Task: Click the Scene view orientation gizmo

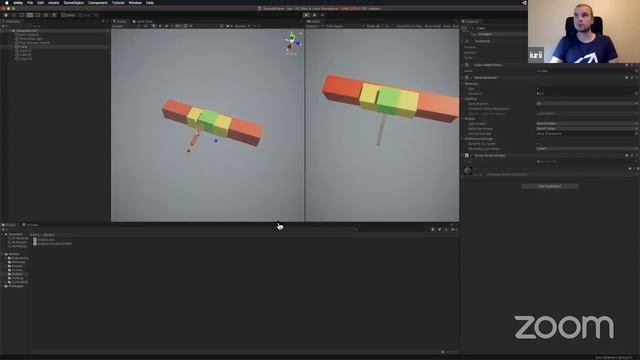Action: click(x=292, y=42)
